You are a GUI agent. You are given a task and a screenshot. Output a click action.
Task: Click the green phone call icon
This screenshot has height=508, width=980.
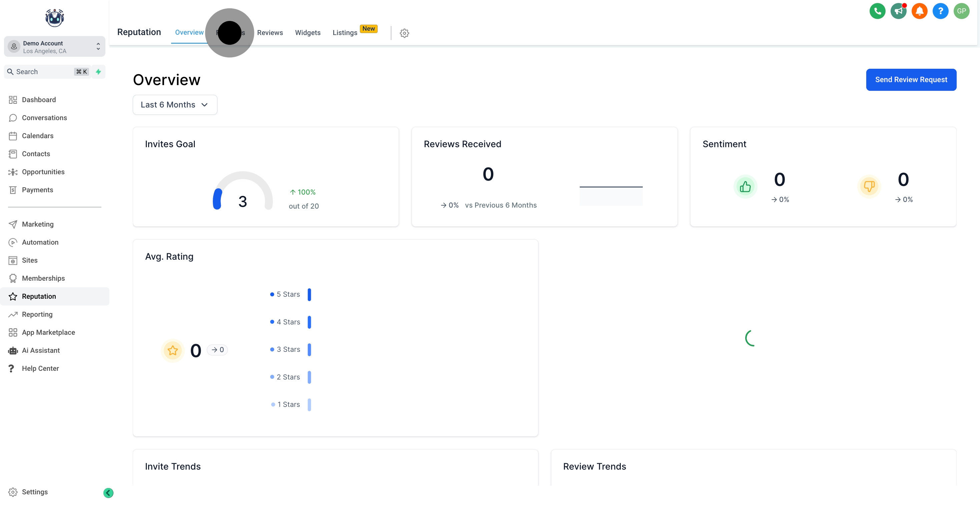coord(877,11)
